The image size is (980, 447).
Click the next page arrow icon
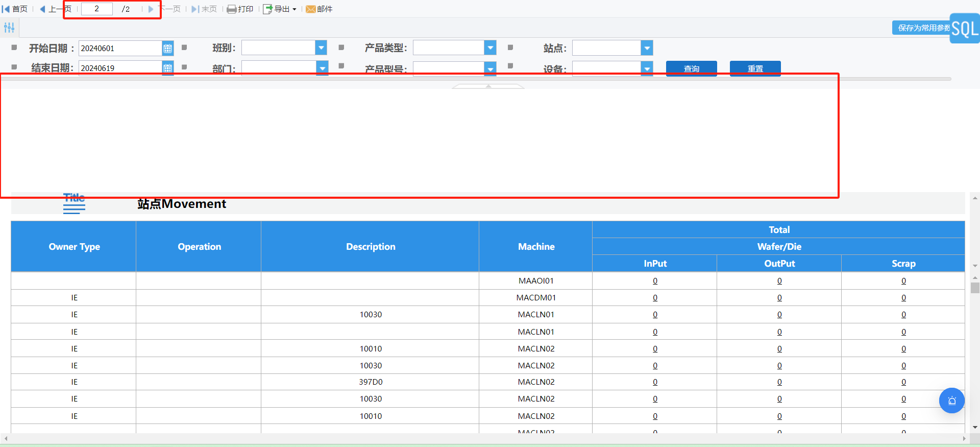pyautogui.click(x=151, y=9)
